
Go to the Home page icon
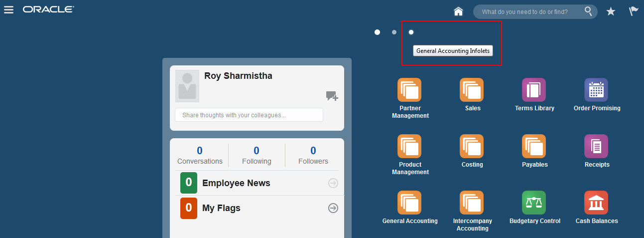tap(459, 11)
